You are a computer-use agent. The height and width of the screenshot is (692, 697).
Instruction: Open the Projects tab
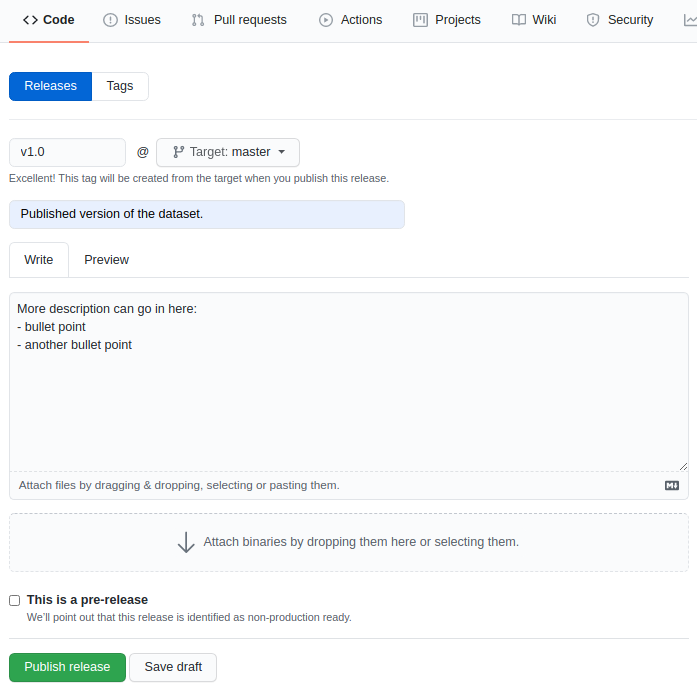tap(447, 20)
